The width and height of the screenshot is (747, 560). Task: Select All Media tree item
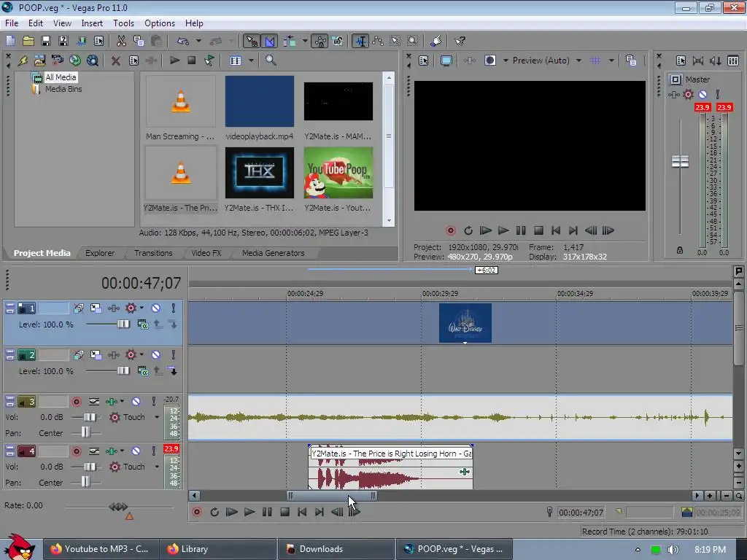61,77
